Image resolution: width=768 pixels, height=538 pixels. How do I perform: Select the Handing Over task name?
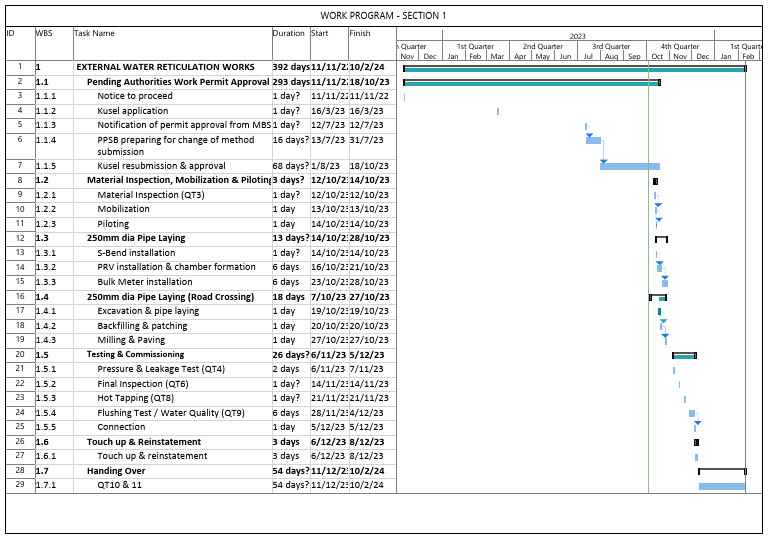coord(116,471)
